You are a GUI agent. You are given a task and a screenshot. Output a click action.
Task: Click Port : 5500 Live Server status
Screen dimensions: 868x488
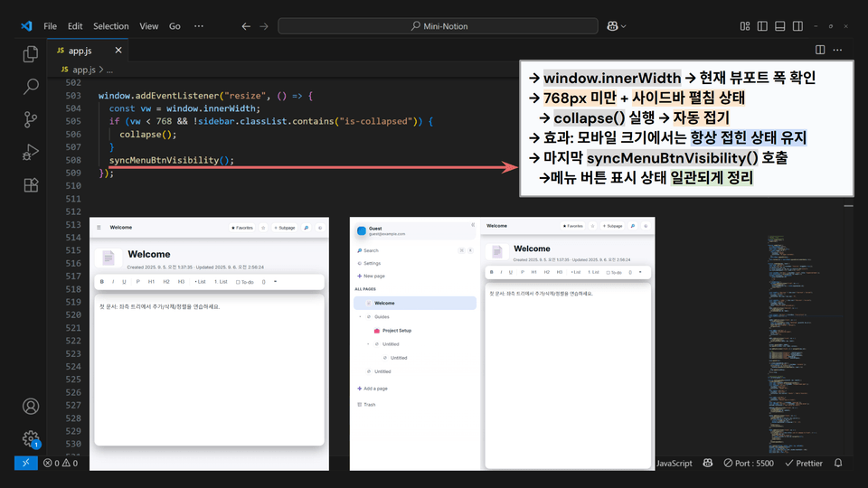(x=749, y=463)
